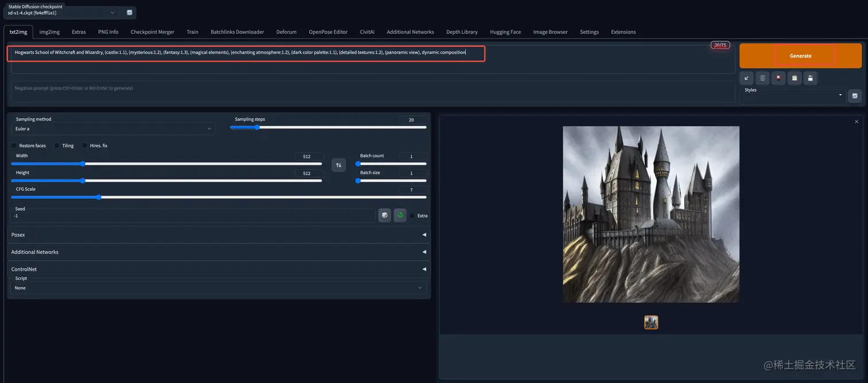Click the Generate button

(x=800, y=56)
